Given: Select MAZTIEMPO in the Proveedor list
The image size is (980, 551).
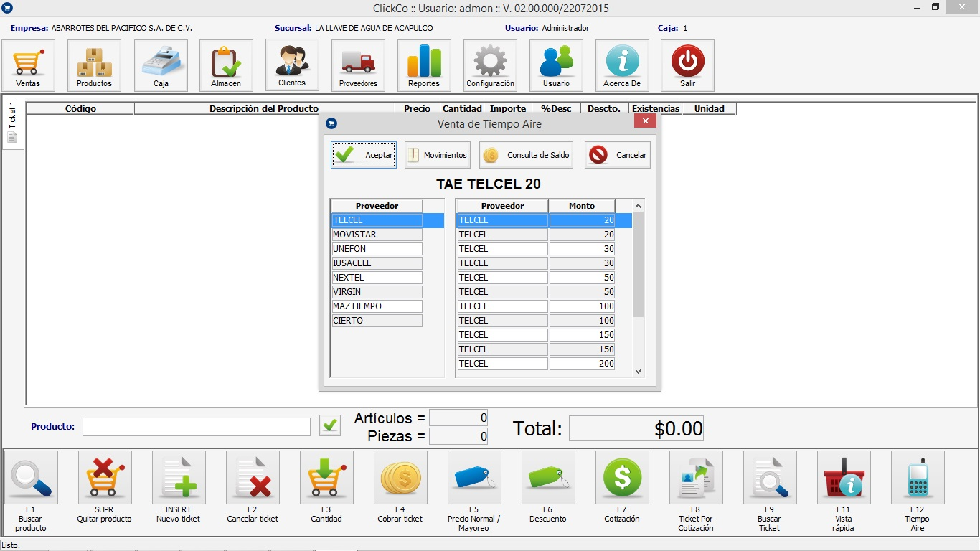Looking at the screenshot, I should (377, 306).
